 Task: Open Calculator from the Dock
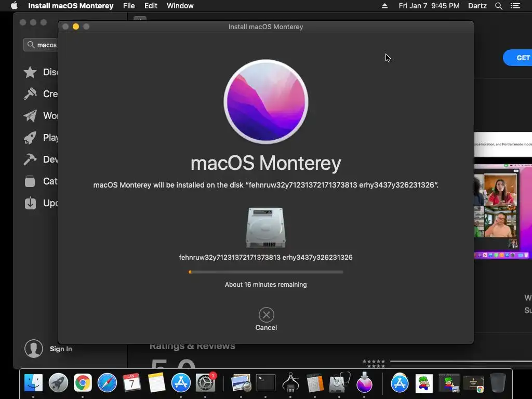click(315, 383)
